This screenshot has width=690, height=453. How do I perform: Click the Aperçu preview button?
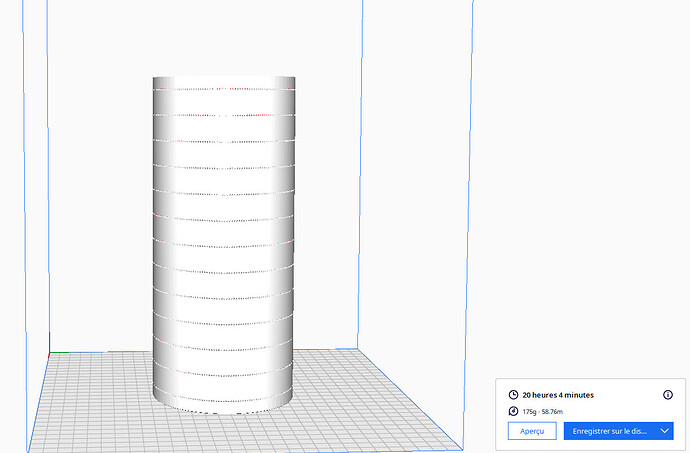pyautogui.click(x=532, y=431)
